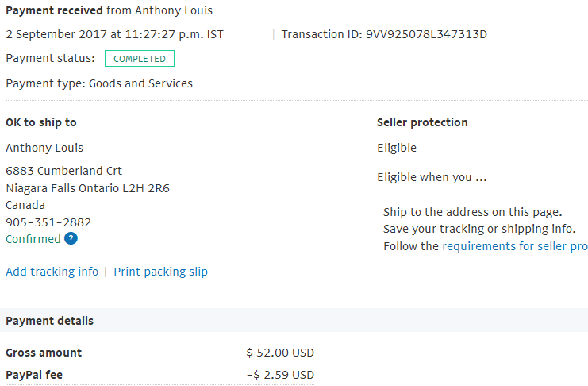This screenshot has width=588, height=386.
Task: Click the PayPal fee -$ 2.59 USD value
Action: [x=280, y=375]
